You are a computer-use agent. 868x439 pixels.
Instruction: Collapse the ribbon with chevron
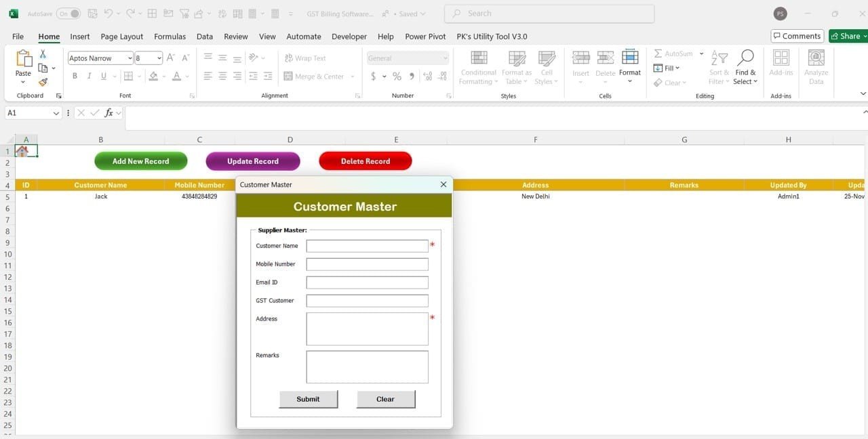(x=863, y=93)
